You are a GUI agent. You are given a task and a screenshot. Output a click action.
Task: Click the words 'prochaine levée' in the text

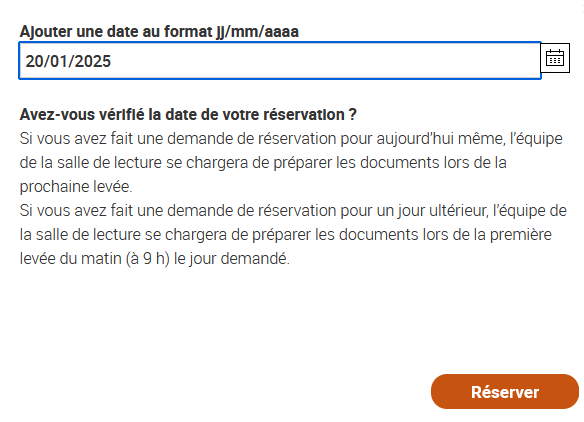coord(76,186)
